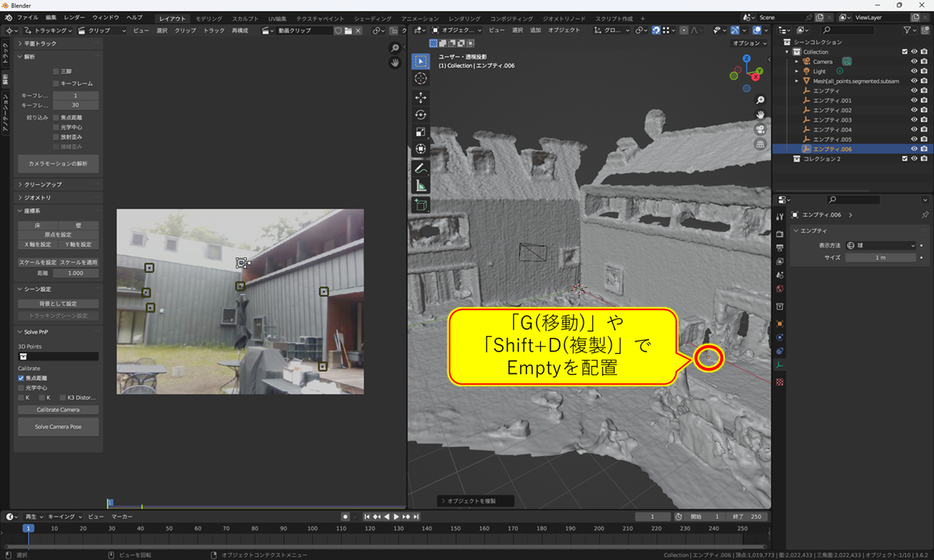934x560 pixels.
Task: Pick the Annotate tool in viewport toolbar
Action: [x=420, y=168]
